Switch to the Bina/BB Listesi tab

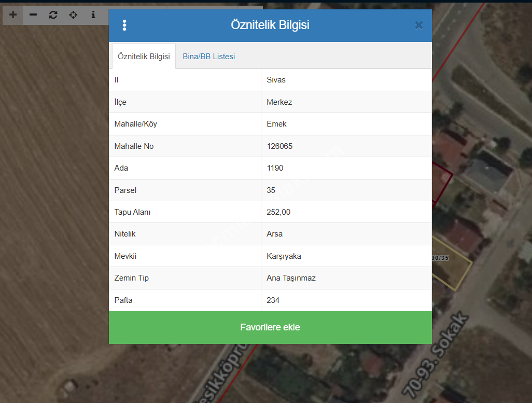point(208,57)
